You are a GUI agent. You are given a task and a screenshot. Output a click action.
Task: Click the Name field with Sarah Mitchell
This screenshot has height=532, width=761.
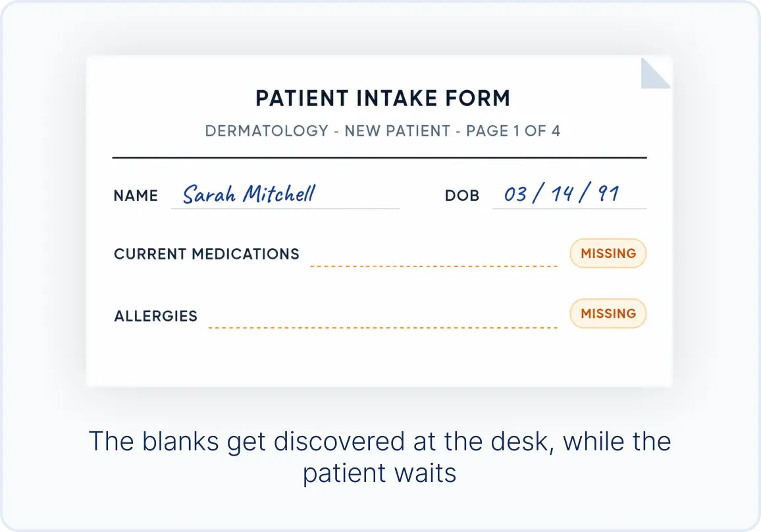(x=286, y=195)
